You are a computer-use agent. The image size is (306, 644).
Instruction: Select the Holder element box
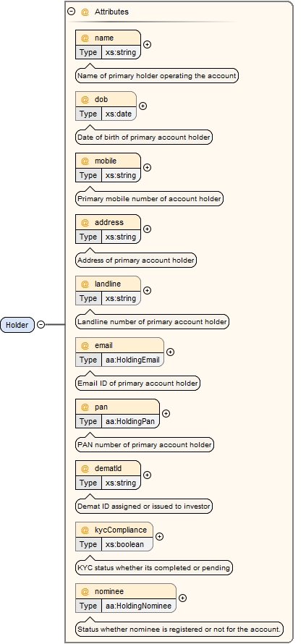click(x=17, y=325)
